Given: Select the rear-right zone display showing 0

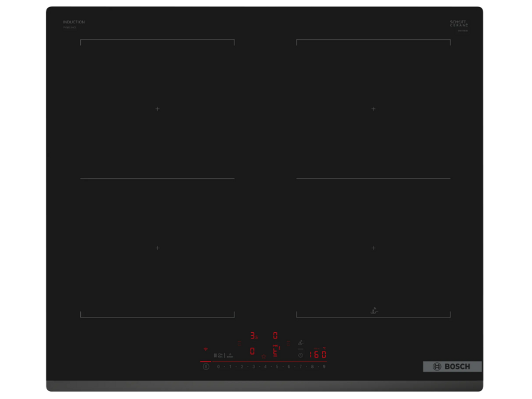Looking at the screenshot, I should tap(275, 336).
